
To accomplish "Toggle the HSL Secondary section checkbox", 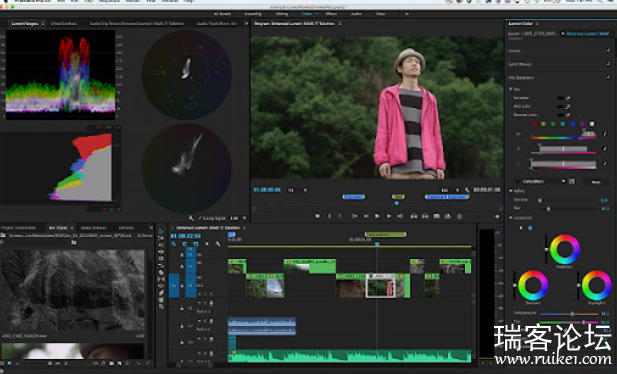I will pyautogui.click(x=608, y=77).
